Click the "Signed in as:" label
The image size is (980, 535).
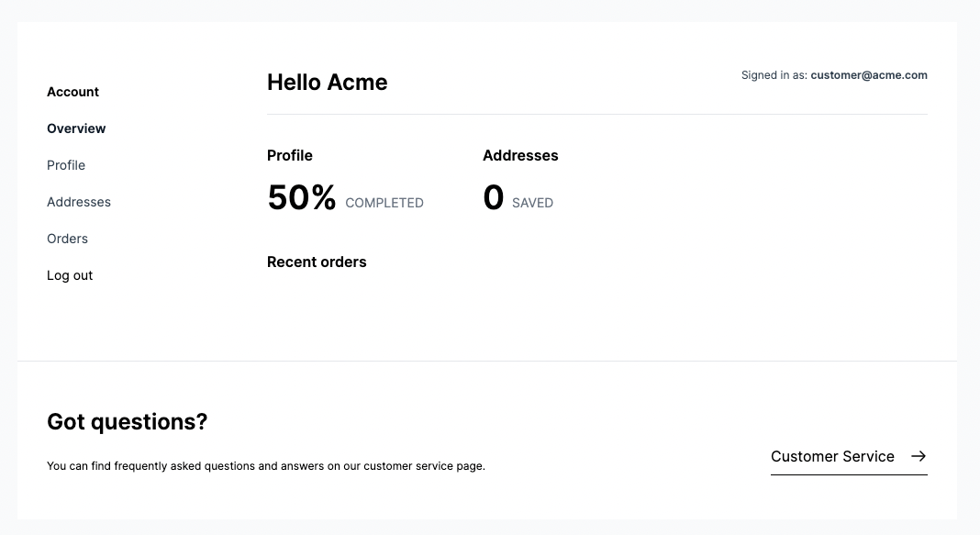774,75
